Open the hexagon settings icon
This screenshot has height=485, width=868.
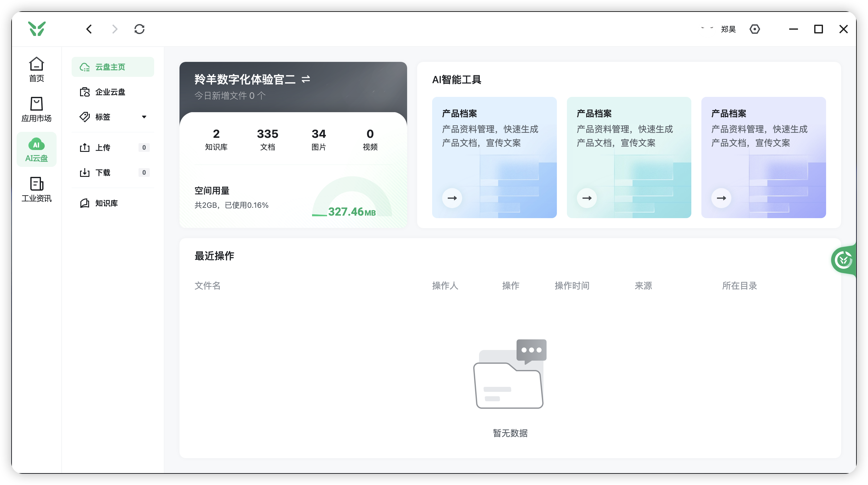tap(754, 29)
